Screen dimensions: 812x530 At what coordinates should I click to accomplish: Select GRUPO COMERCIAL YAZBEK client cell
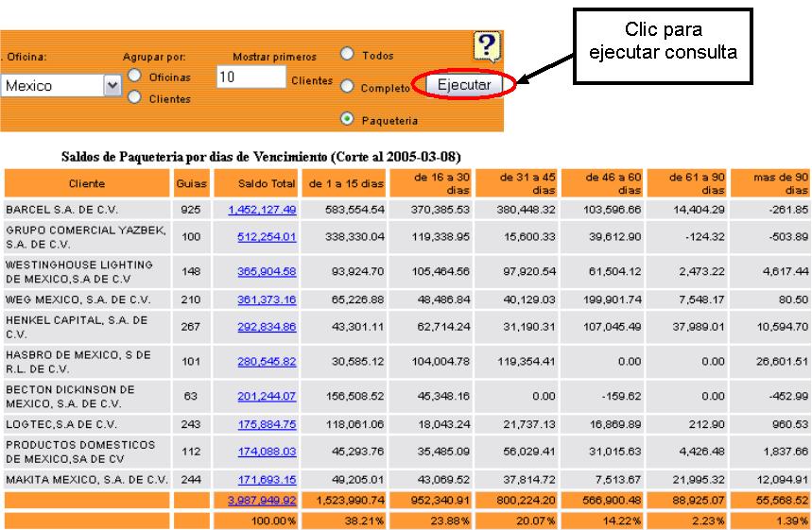87,236
